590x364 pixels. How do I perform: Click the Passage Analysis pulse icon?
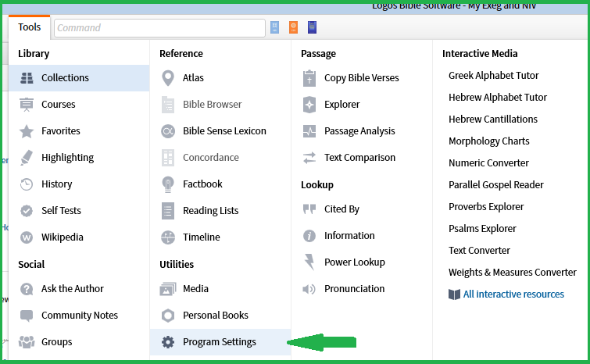(x=309, y=131)
